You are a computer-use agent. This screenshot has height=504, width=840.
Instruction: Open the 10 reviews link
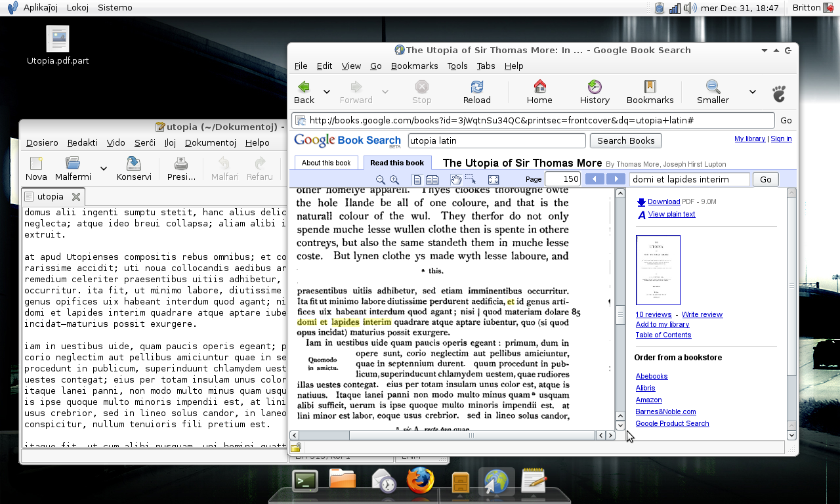[x=653, y=314]
